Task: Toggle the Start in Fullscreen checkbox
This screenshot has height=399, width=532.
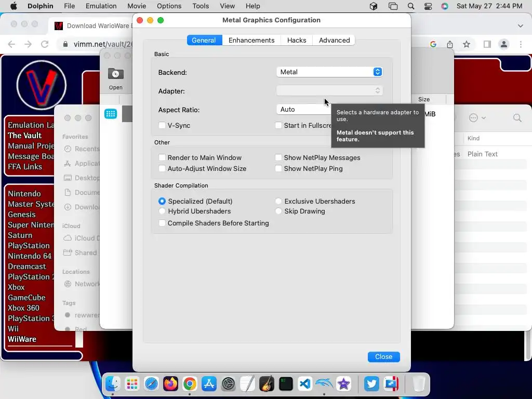Action: click(x=278, y=125)
